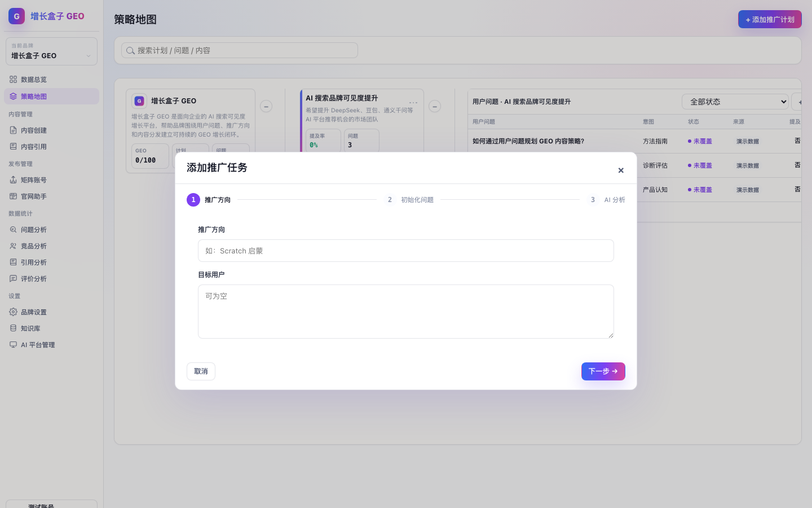Focus the 搜索计划 / 问题 / 内容 search box
The image size is (812, 508).
[240, 50]
